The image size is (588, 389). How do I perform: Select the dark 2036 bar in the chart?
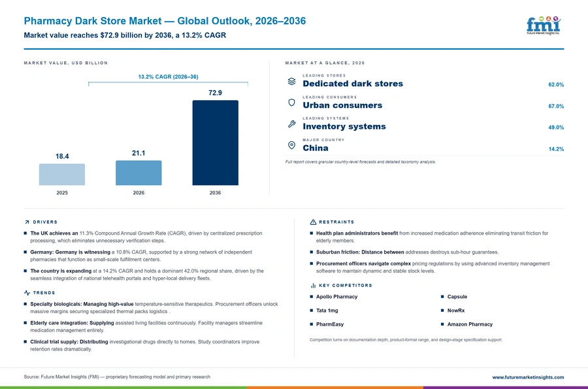pyautogui.click(x=215, y=143)
